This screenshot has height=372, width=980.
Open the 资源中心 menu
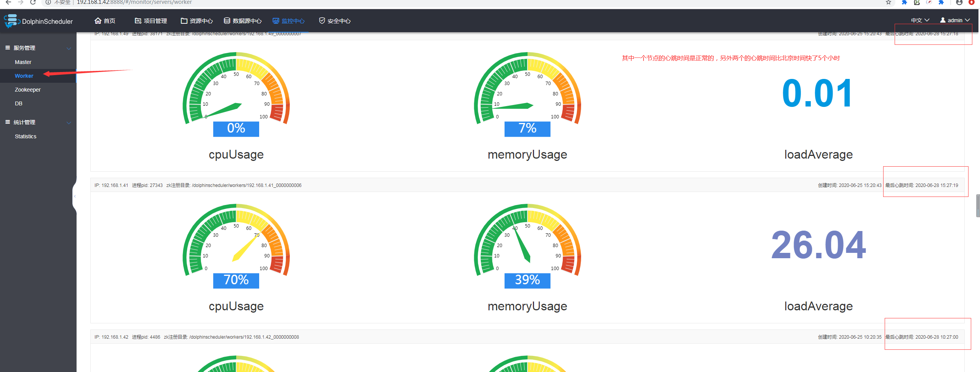click(x=197, y=21)
